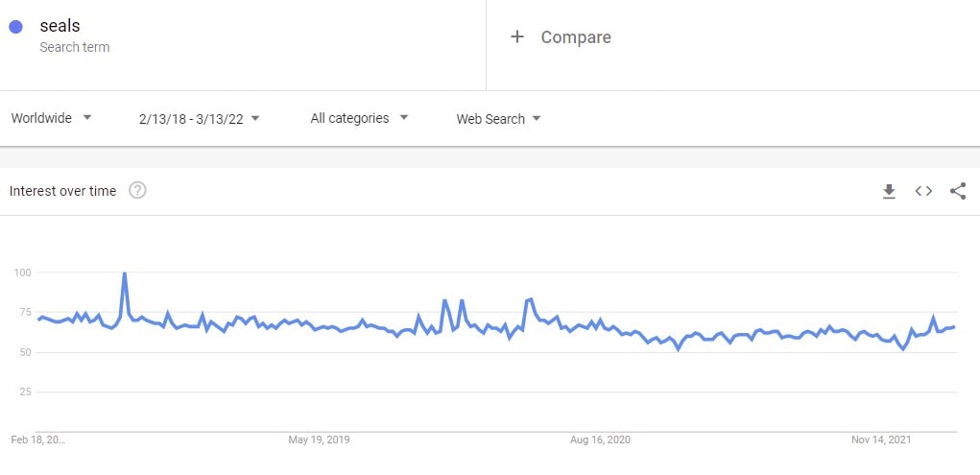Select the Search term subtitle under seals
The width and height of the screenshot is (980, 475).
point(75,47)
